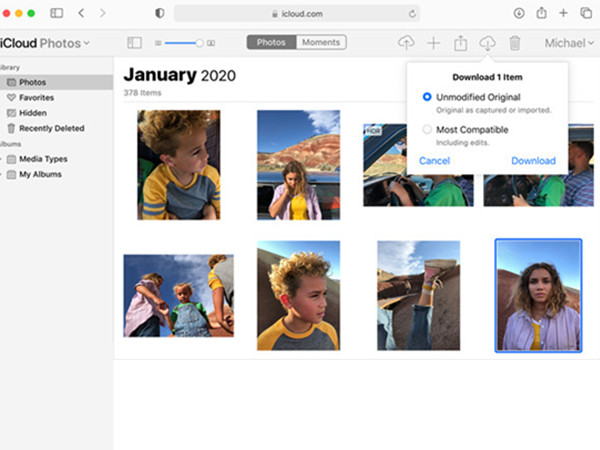This screenshot has height=450, width=600.
Task: Open Safari downloads icon
Action: point(519,13)
